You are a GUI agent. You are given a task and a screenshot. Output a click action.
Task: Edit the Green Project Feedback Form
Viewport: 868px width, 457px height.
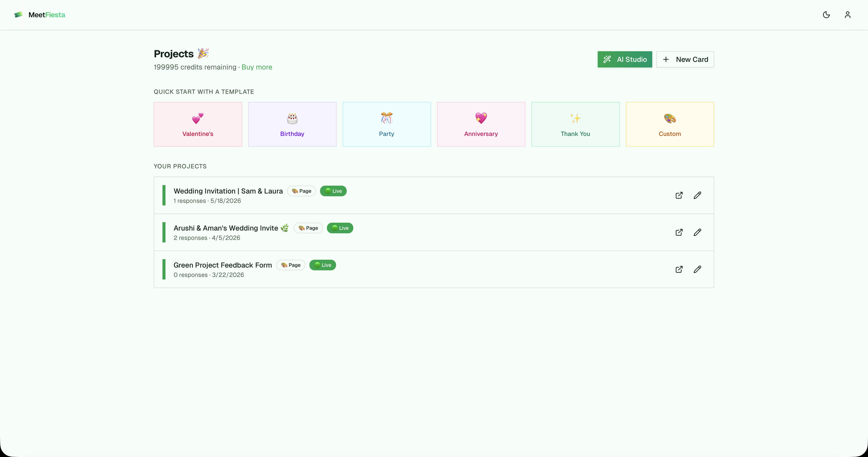point(697,269)
